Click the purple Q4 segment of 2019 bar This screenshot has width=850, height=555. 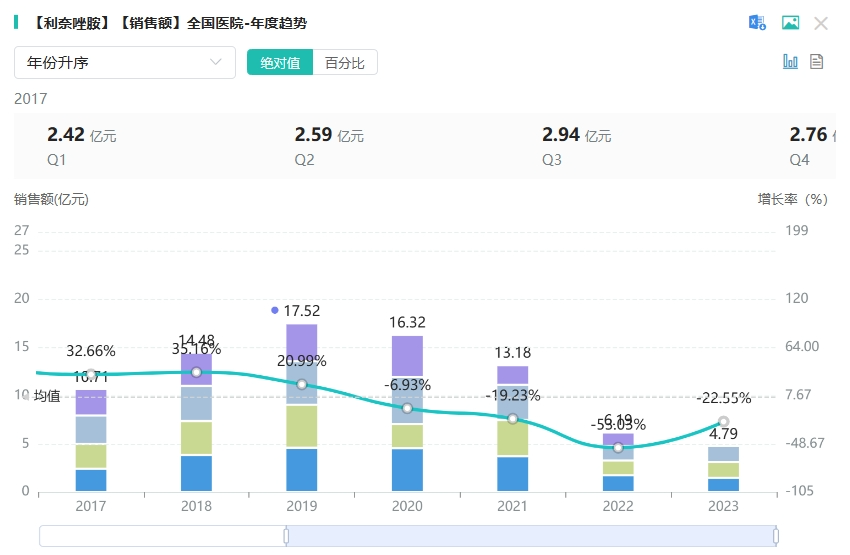[x=302, y=342]
